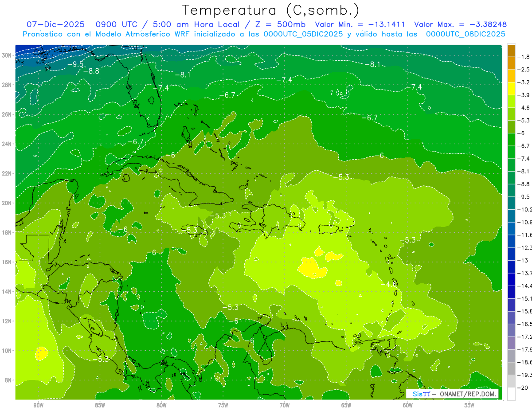
Task: Click the -16.5 color bar label
Action: pos(525,324)
